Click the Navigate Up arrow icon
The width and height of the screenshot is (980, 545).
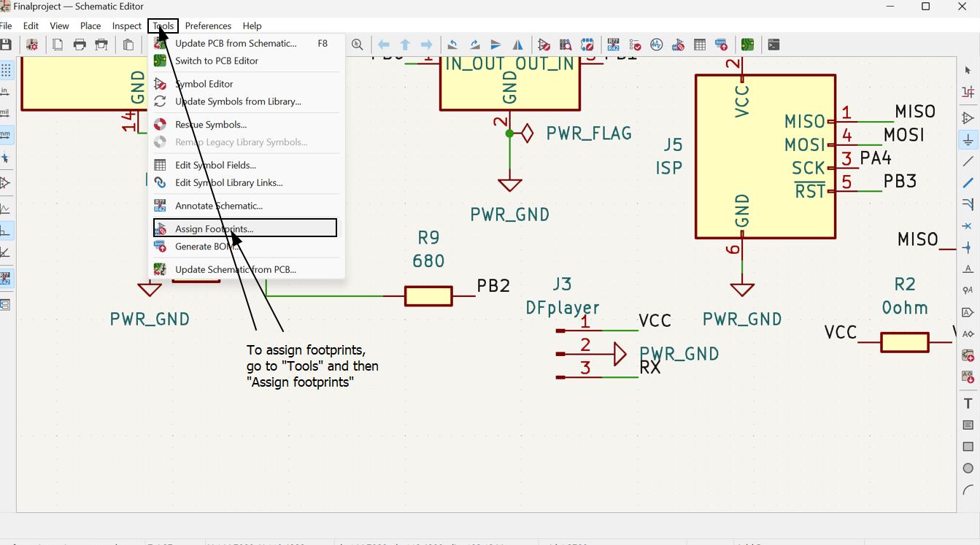405,45
